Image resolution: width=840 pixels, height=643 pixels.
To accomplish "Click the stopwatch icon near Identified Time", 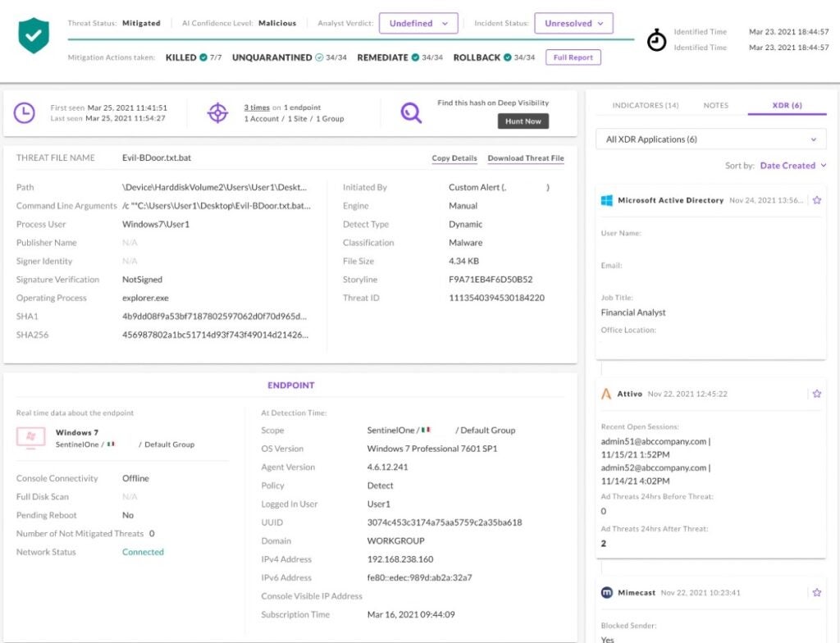I will point(656,40).
